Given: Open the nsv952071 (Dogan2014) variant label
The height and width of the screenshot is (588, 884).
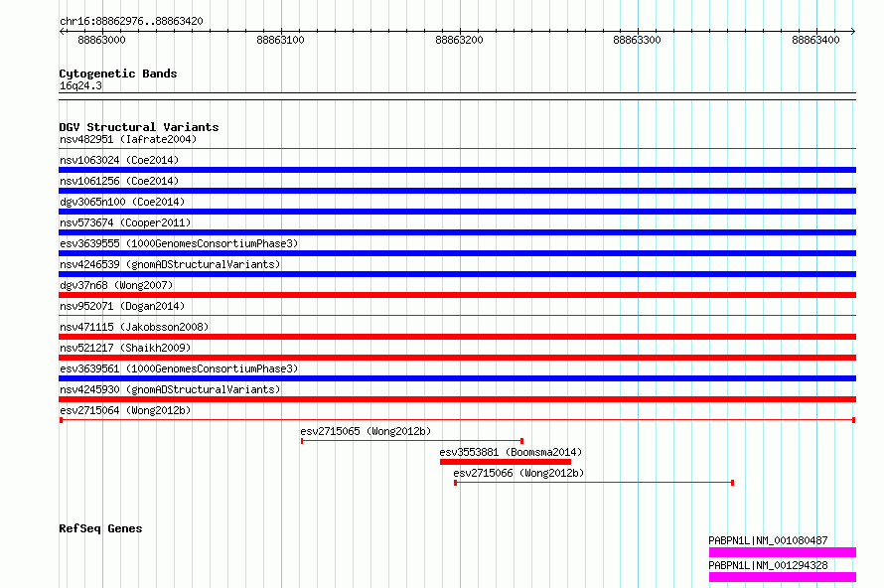Looking at the screenshot, I should 122,306.
